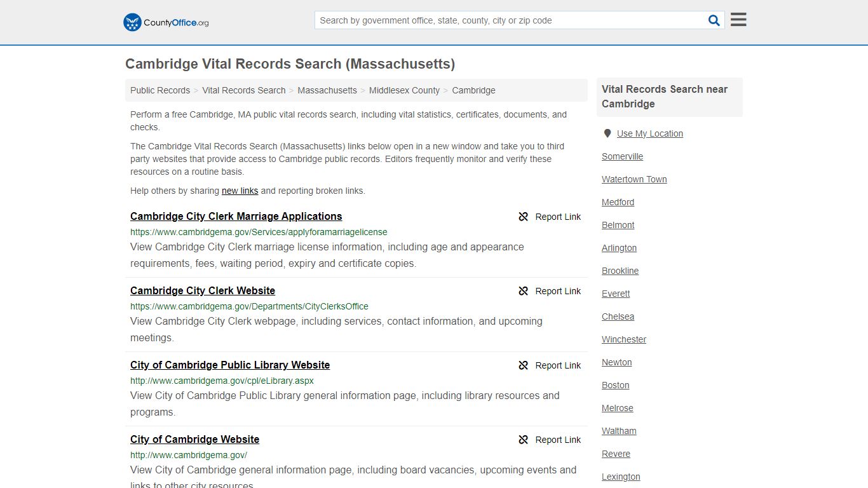Open Watertown Town link
Viewport: 868px width, 488px height.
click(x=634, y=179)
